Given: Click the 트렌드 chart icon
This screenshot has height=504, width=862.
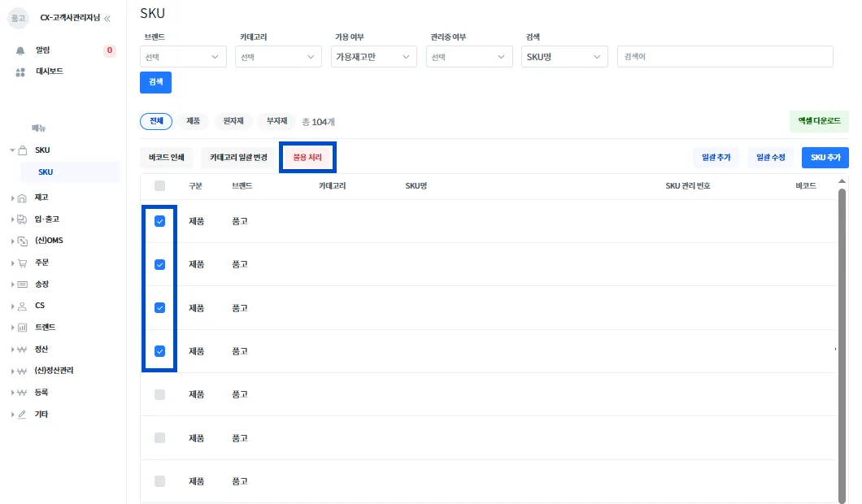Looking at the screenshot, I should pos(22,328).
